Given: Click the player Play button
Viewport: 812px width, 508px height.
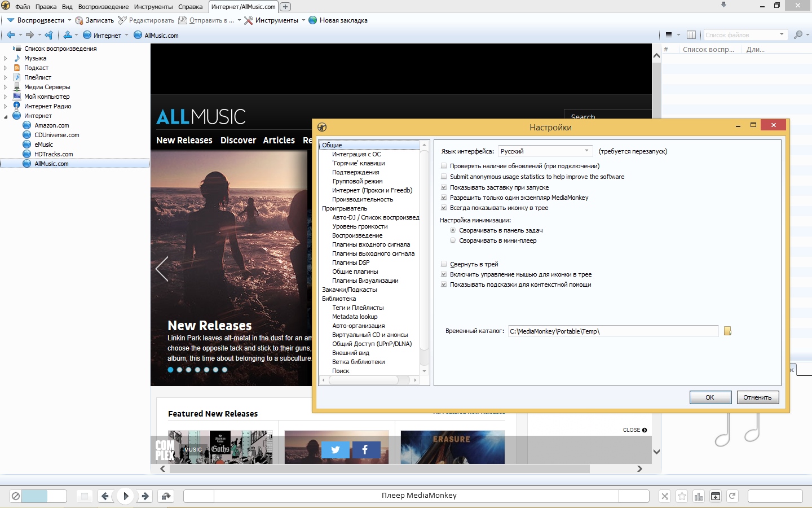Looking at the screenshot, I should pos(125,496).
